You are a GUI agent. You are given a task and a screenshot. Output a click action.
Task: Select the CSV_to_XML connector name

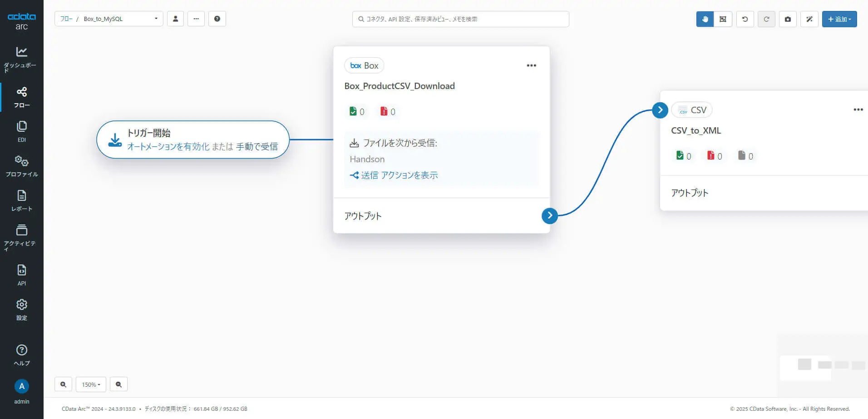tap(696, 130)
